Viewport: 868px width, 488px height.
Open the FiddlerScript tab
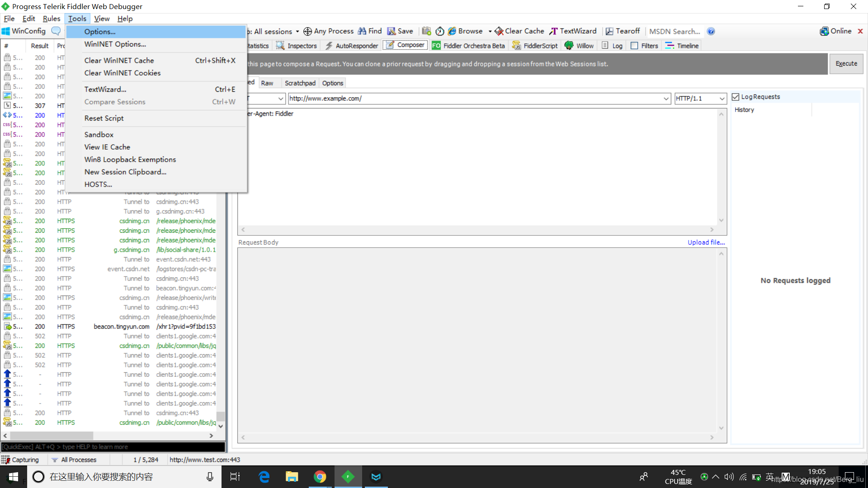tap(535, 46)
